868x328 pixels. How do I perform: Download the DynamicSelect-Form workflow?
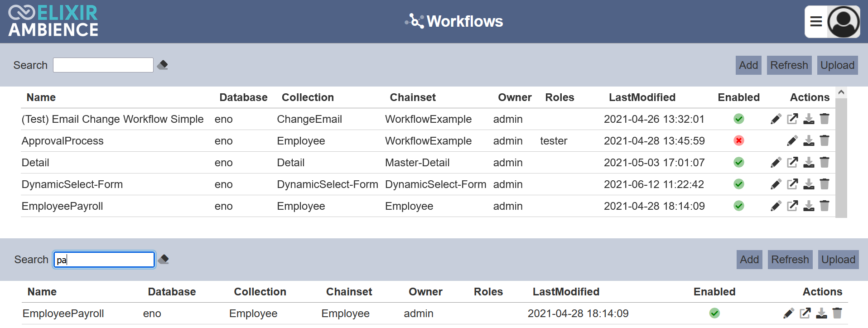click(809, 184)
